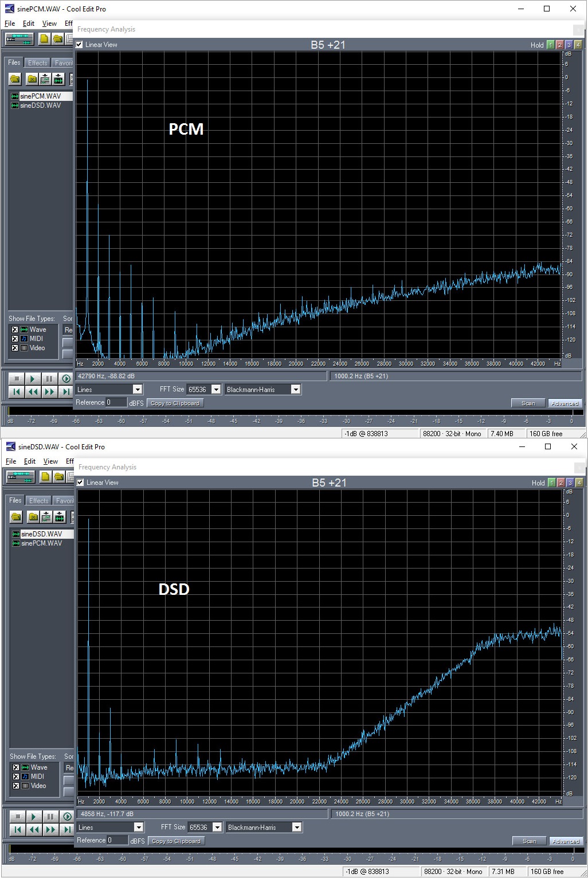The width and height of the screenshot is (588, 878).
Task: Open the Blackmann-Harris windowing dropdown
Action: coord(296,389)
